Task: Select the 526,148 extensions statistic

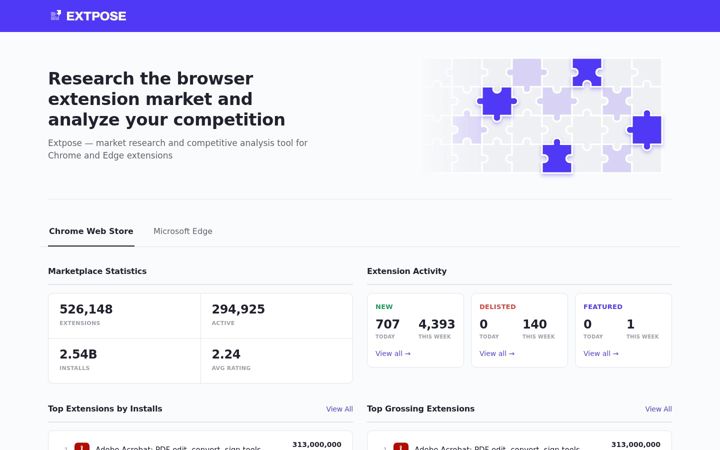Action: [x=124, y=316]
